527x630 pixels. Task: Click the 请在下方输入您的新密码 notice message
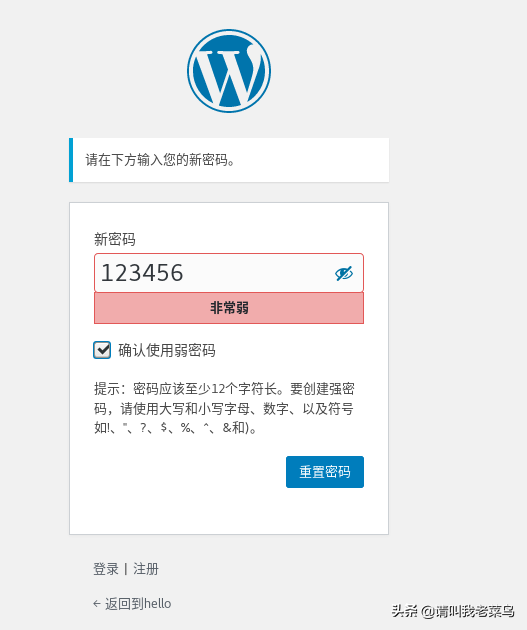(160, 160)
